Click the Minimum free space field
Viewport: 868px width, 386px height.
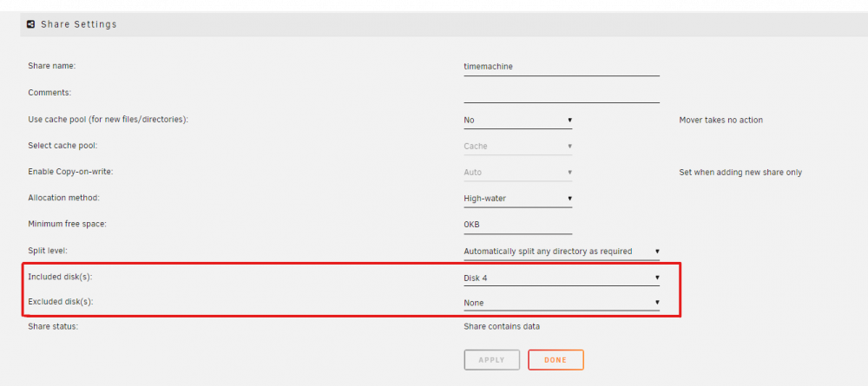pos(517,225)
